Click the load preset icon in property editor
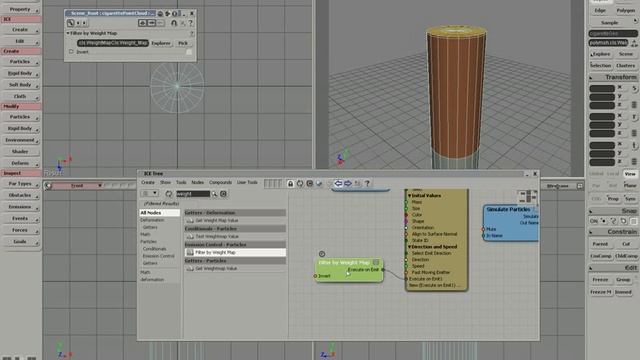 (142, 23)
